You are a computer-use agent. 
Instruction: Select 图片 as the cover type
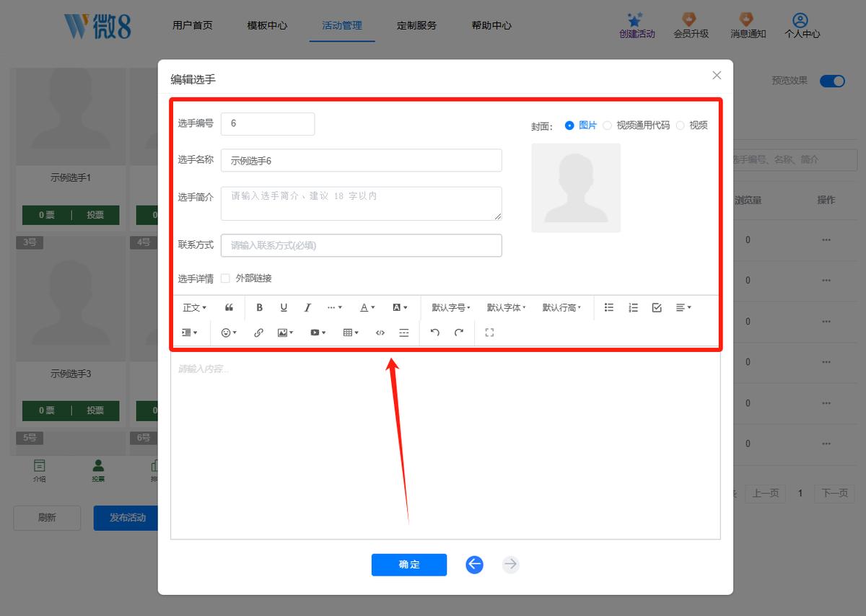581,126
